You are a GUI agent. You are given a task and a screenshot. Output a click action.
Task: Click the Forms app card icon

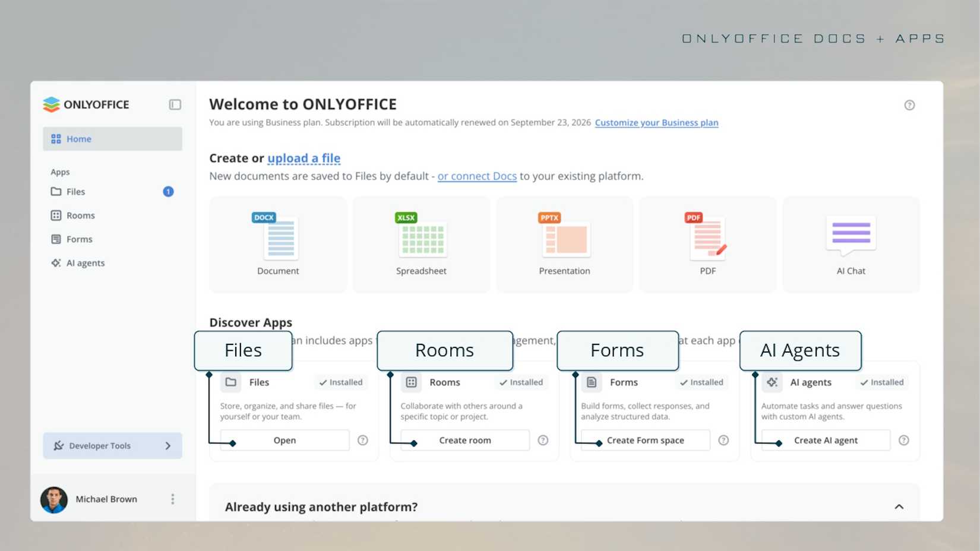[592, 382]
